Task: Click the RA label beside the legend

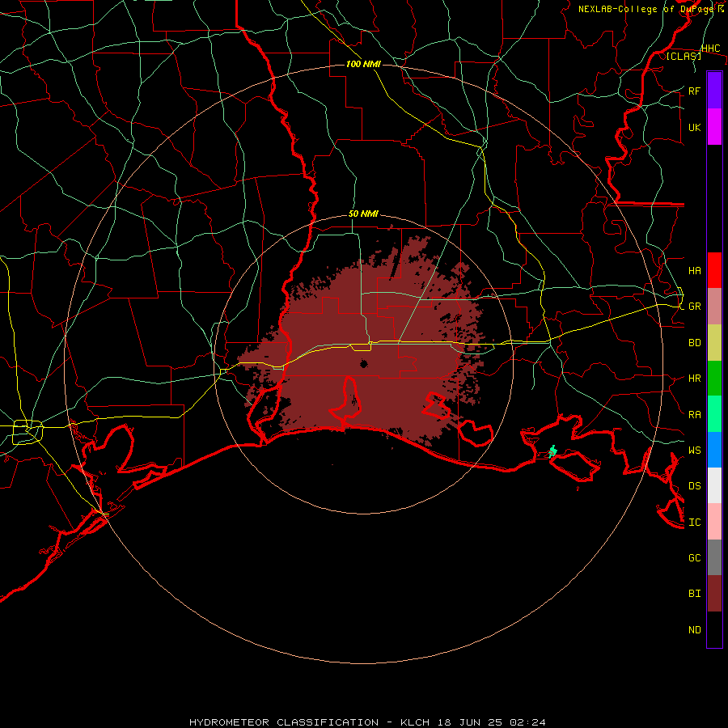Action: (x=694, y=415)
